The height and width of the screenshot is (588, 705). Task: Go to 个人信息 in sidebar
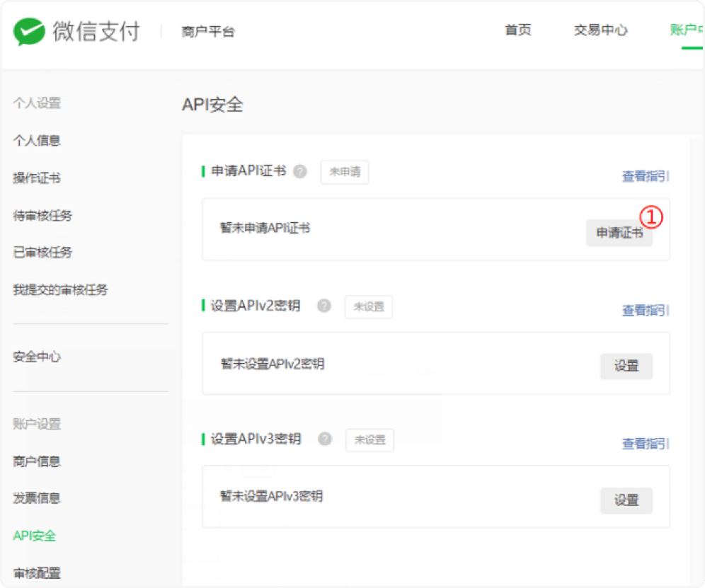(37, 140)
